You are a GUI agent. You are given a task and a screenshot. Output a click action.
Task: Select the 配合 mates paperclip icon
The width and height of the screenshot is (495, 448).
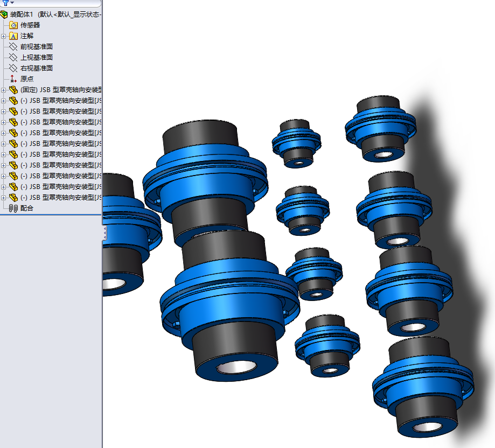pyautogui.click(x=13, y=208)
